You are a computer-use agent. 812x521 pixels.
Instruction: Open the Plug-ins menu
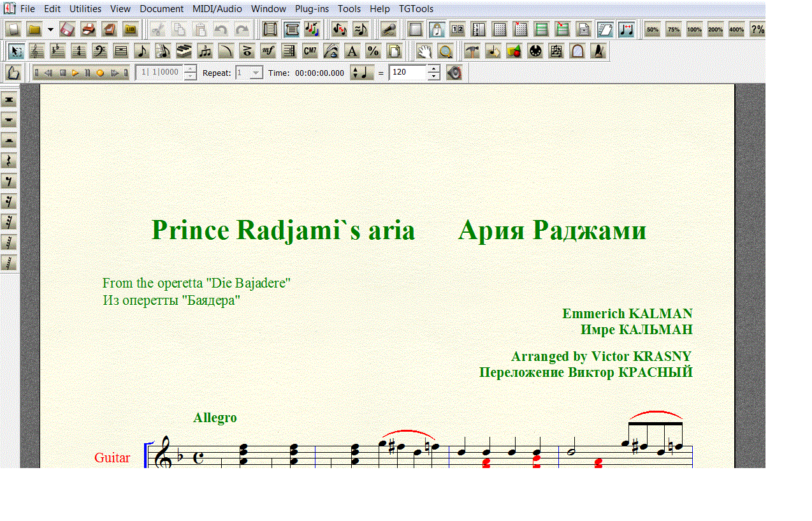312,9
